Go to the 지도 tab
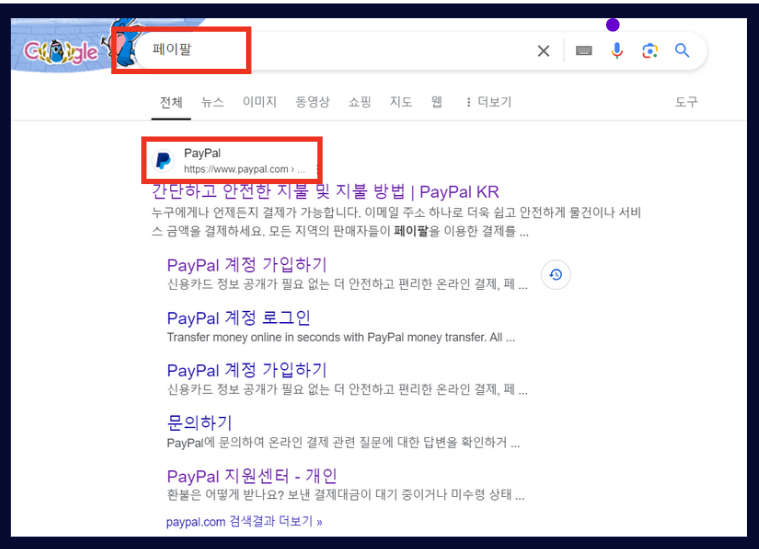Screen dimensions: 759x549 (x=401, y=102)
